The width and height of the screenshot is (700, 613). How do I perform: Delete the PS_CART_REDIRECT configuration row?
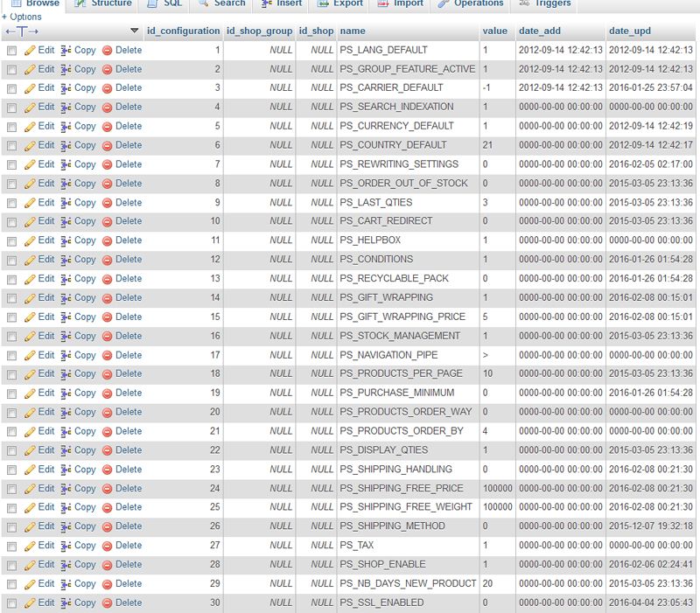pos(129,221)
